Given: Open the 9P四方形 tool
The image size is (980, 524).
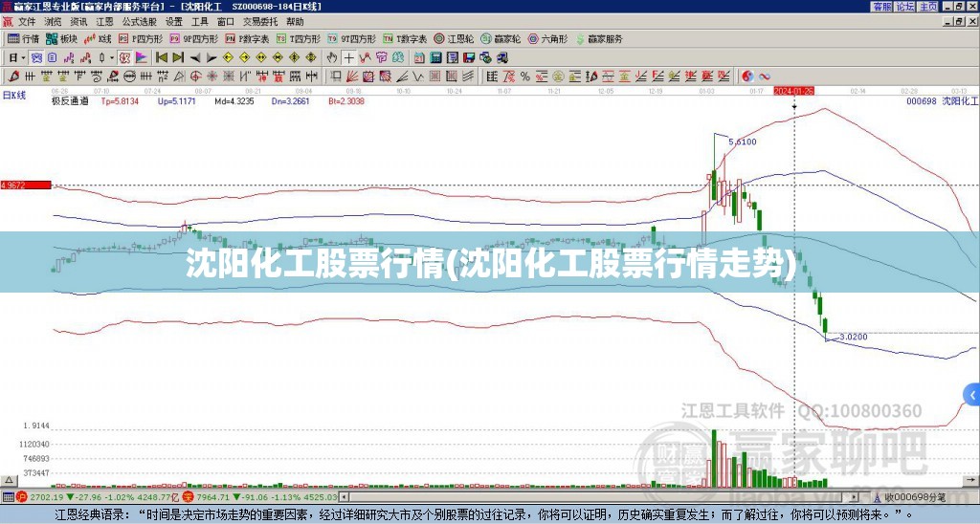Looking at the screenshot, I should tap(193, 38).
